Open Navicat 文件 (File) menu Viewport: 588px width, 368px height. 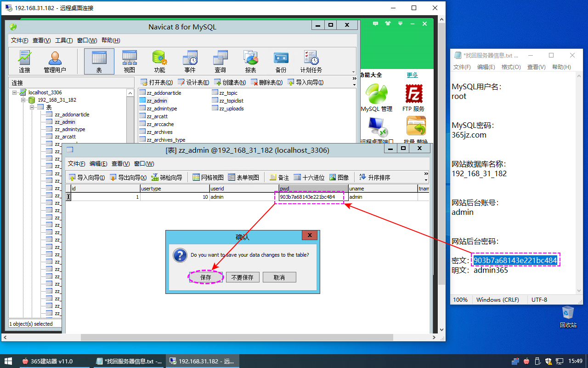tap(20, 40)
